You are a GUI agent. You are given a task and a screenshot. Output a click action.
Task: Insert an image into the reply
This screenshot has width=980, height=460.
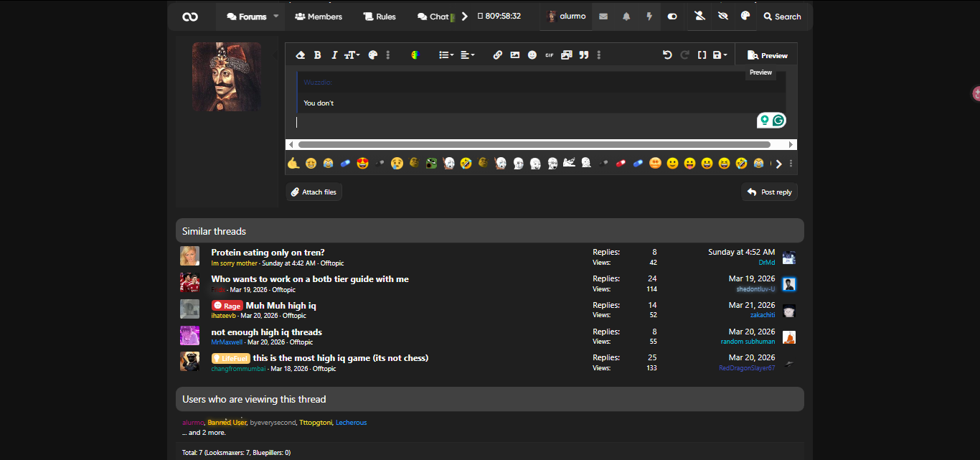514,55
